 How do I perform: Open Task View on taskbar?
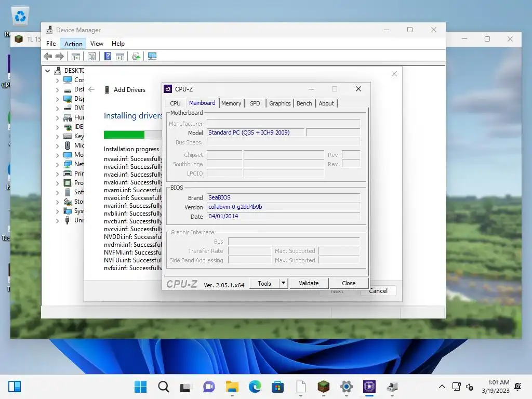tap(186, 387)
